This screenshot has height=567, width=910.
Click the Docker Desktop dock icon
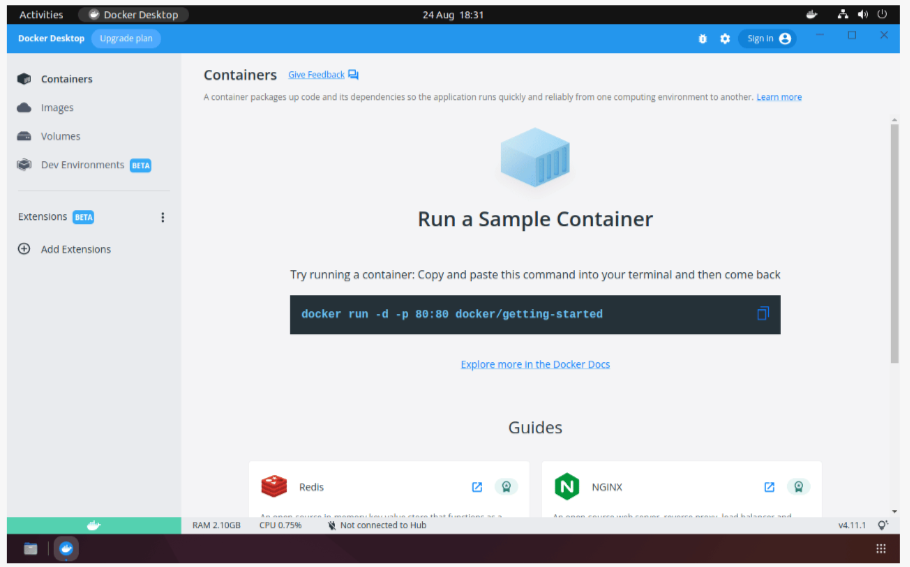tap(66, 548)
